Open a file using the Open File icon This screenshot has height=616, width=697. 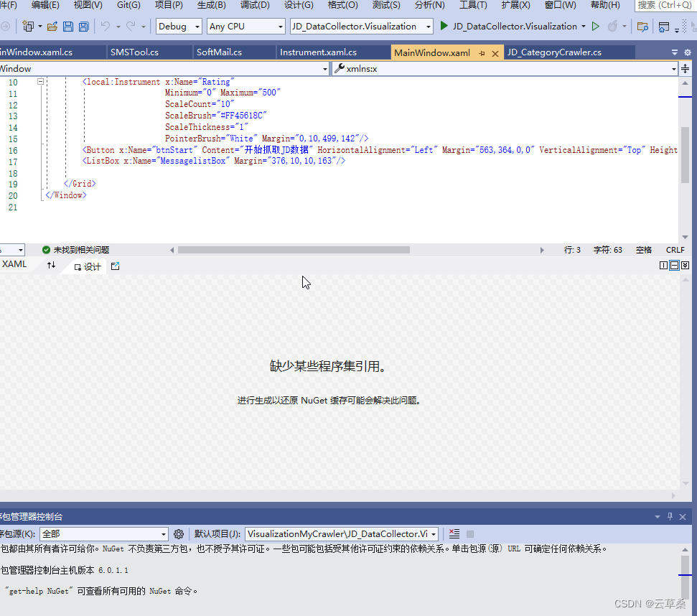pos(52,26)
